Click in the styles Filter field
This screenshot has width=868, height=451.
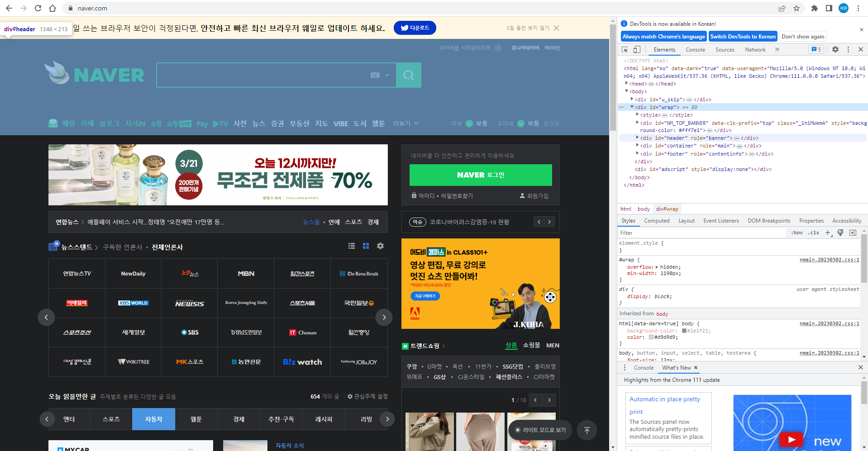pos(701,233)
